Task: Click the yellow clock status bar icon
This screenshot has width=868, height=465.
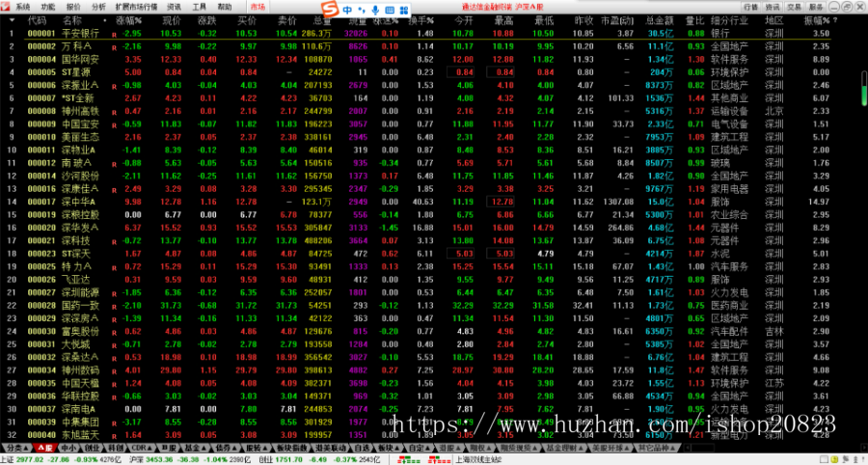Action: 834,459
